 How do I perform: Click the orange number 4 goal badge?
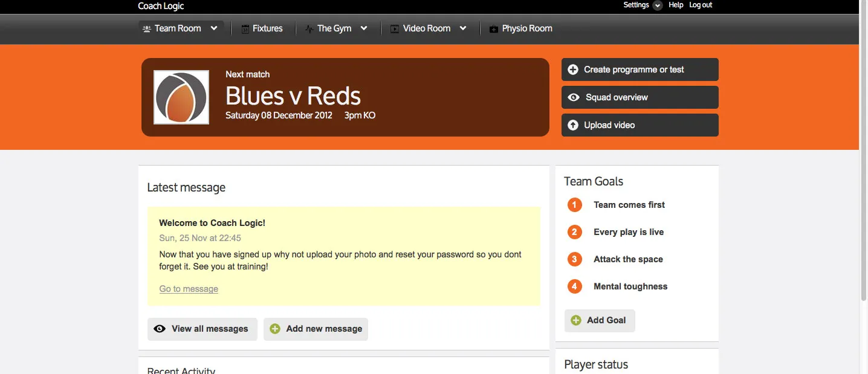(575, 286)
